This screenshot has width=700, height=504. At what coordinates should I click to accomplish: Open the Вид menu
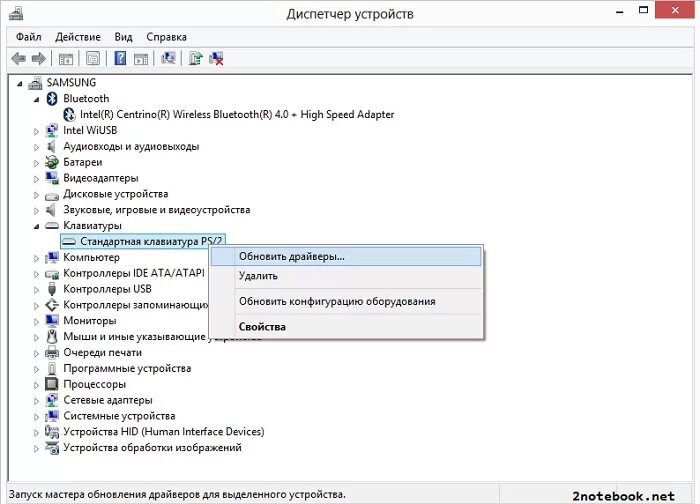pos(123,37)
